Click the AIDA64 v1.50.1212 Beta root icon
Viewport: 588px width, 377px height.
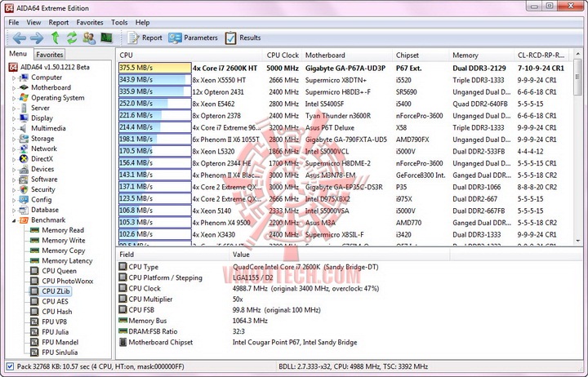click(x=13, y=68)
